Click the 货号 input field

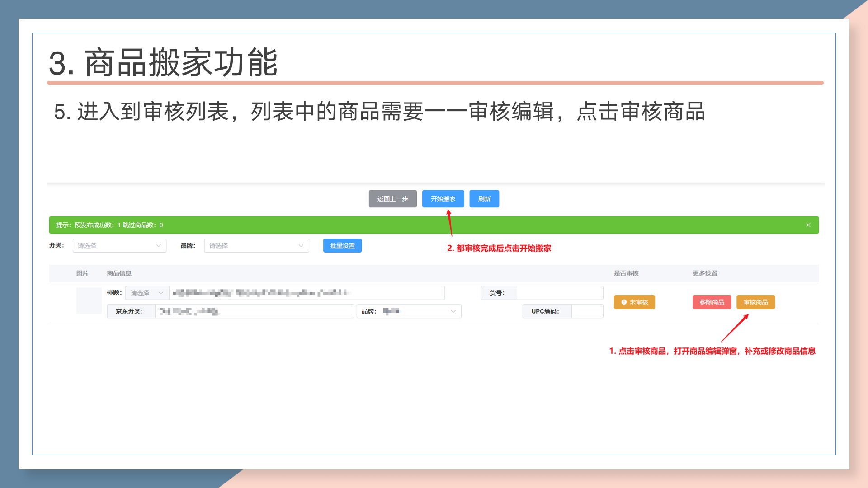pos(560,293)
